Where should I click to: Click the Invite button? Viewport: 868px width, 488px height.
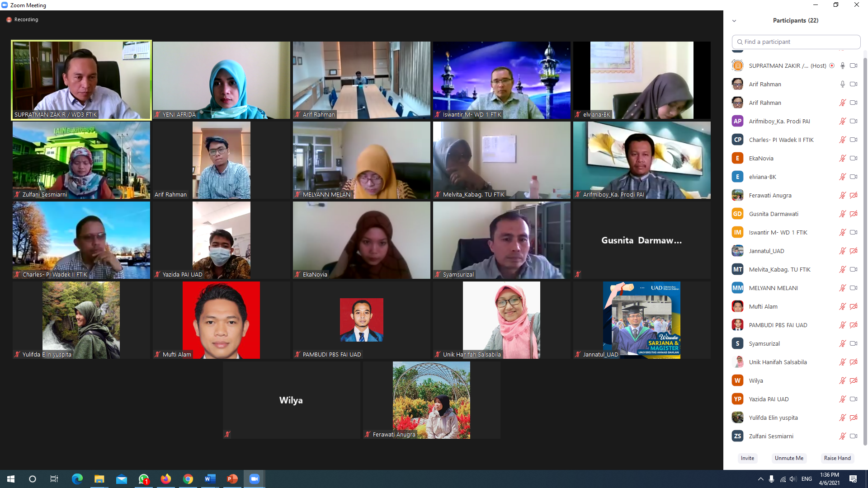[747, 458]
